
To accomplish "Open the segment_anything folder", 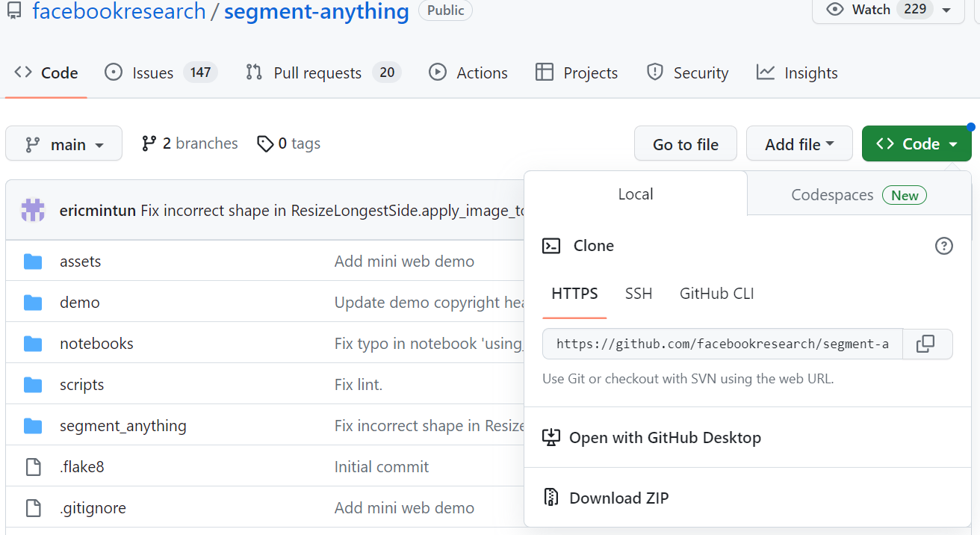I will (123, 426).
